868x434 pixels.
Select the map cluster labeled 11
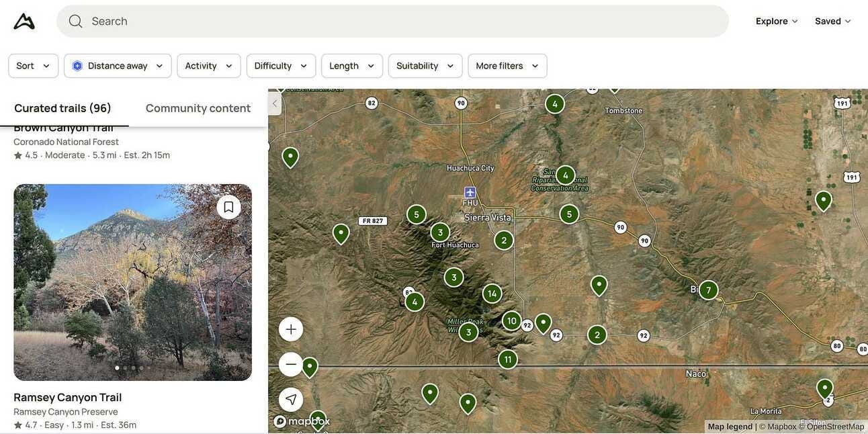coord(508,359)
